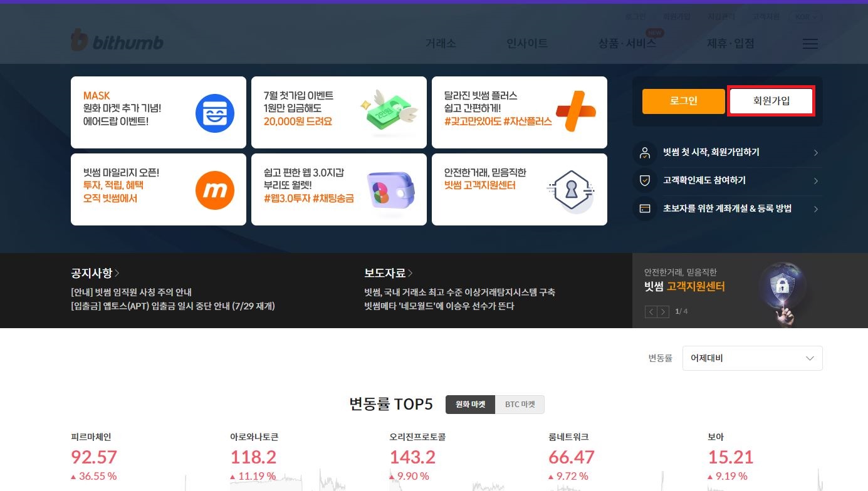This screenshot has height=491, width=868.
Task: Open the 거래소 menu
Action: [441, 44]
